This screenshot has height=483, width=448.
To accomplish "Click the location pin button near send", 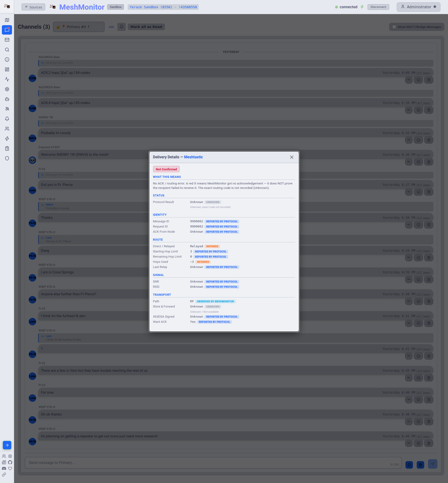I will coord(421,465).
